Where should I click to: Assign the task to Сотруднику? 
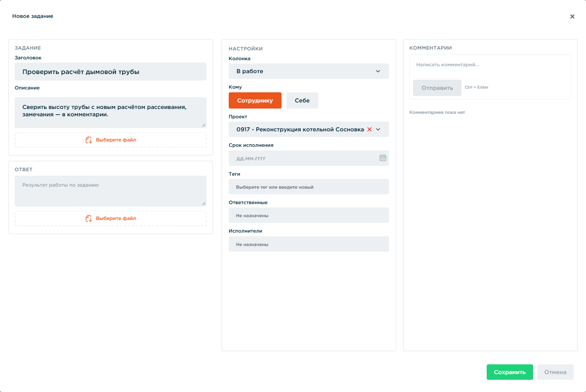pos(255,100)
